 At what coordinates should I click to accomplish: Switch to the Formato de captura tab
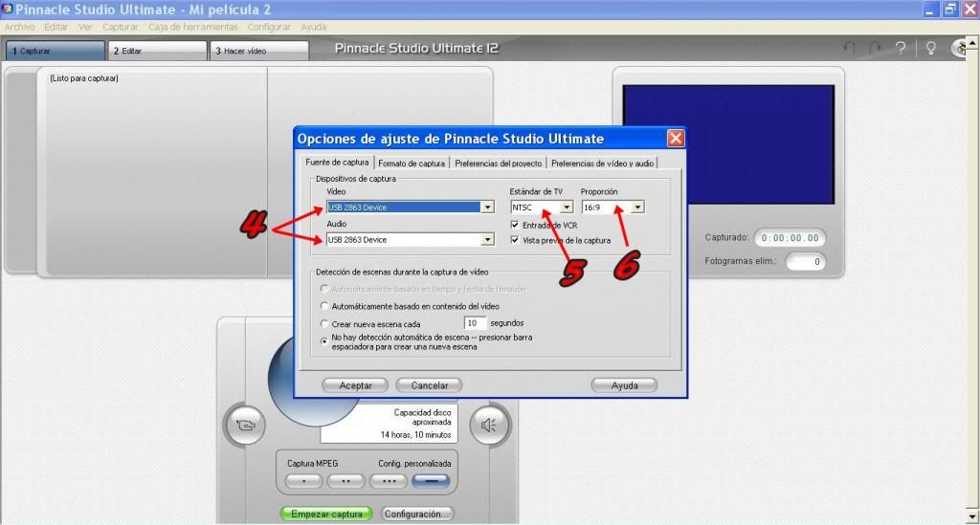412,164
